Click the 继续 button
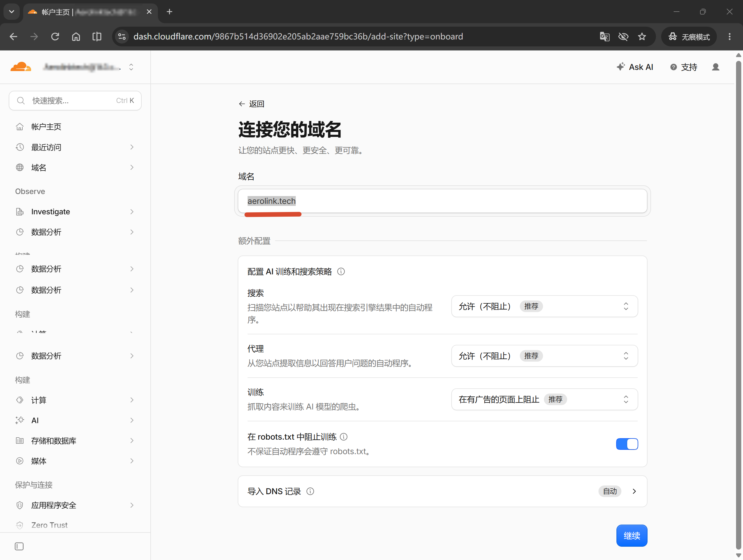The height and width of the screenshot is (560, 743). click(632, 536)
